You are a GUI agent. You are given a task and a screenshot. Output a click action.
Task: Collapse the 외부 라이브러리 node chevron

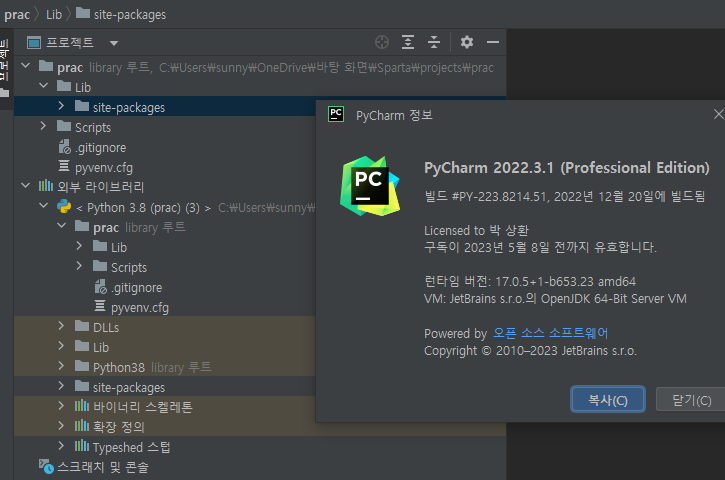click(26, 185)
